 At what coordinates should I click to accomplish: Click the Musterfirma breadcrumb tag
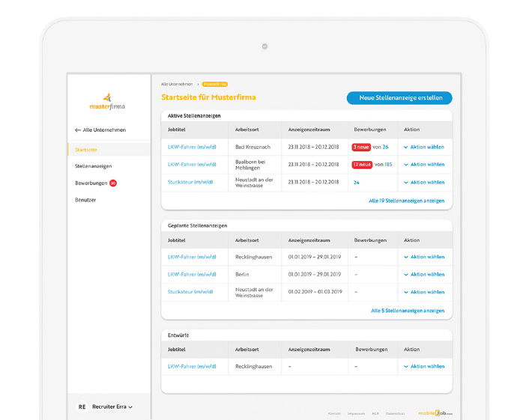coord(215,85)
